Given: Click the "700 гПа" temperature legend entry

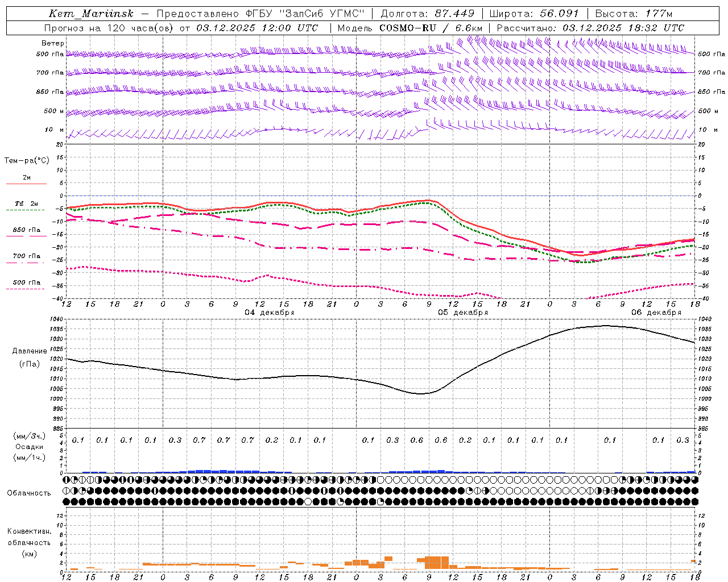Looking at the screenshot, I should 27,256.
